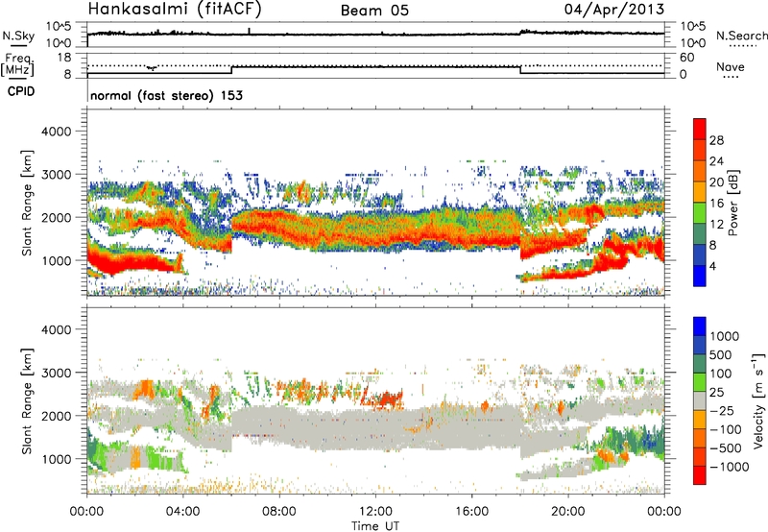Click the -25 label on velocity colorbar
This screenshot has width=768, height=532.
pos(721,411)
